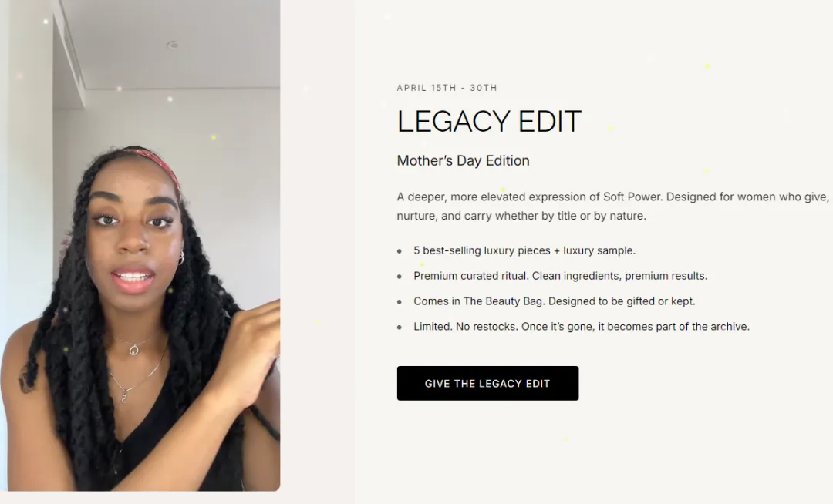The image size is (833, 504).
Task: Click the GIVE THE LEGACY EDIT button
Action: (x=487, y=383)
